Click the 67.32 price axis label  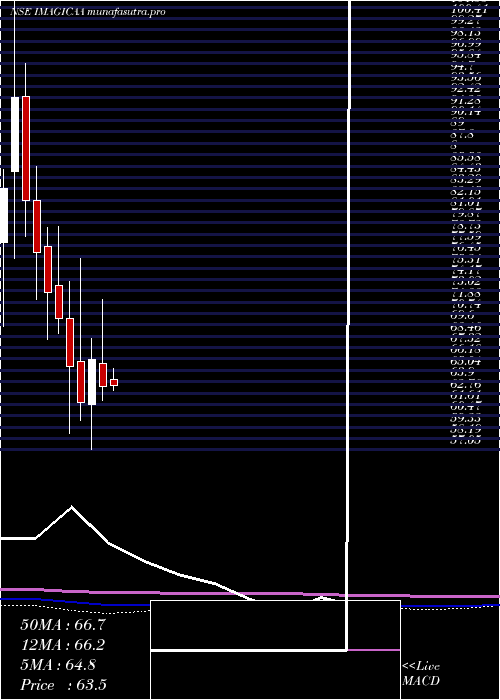(466, 339)
